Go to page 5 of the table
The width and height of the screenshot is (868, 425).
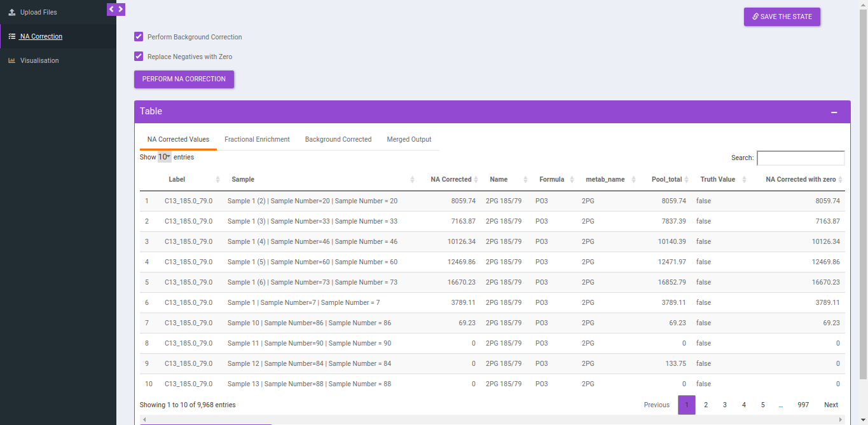[762, 405]
